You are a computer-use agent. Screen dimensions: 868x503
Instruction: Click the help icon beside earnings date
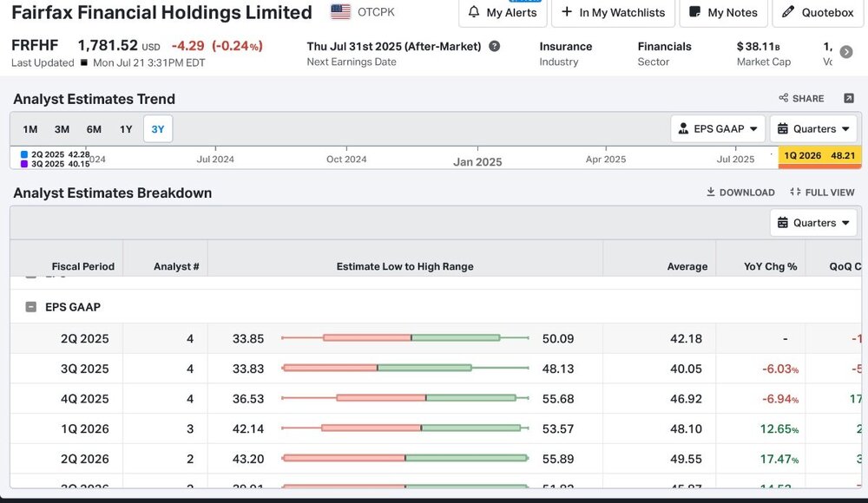[x=495, y=47]
